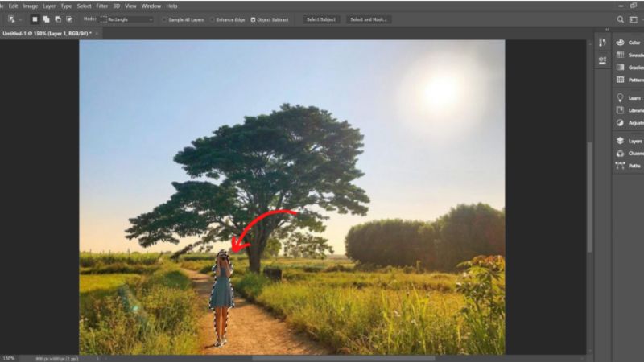Minimize the Photoshop window
This screenshot has height=362, width=644.
pos(621,6)
